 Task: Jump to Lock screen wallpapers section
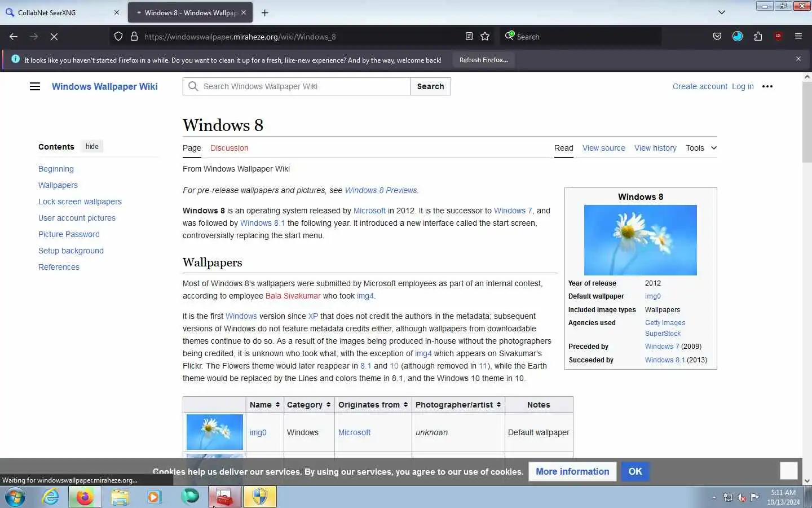tap(80, 202)
